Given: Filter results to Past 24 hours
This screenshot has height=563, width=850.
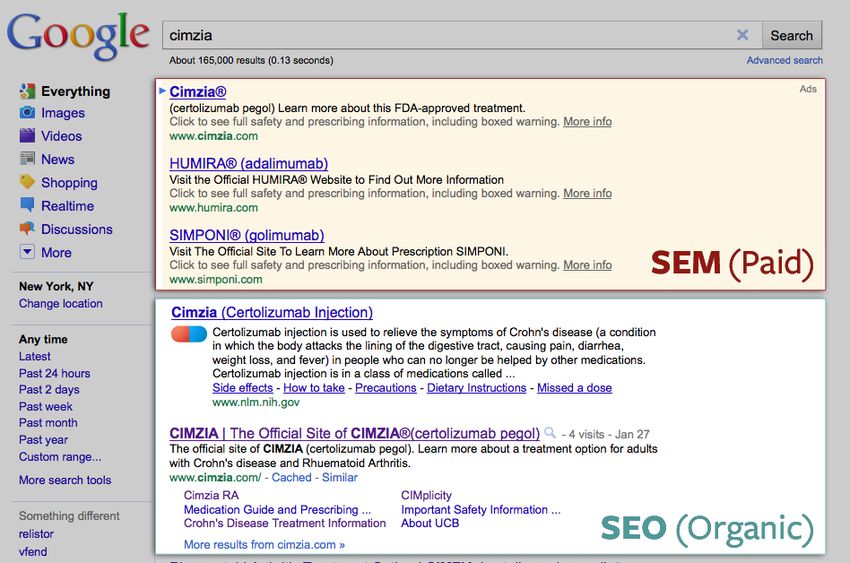Looking at the screenshot, I should [54, 373].
